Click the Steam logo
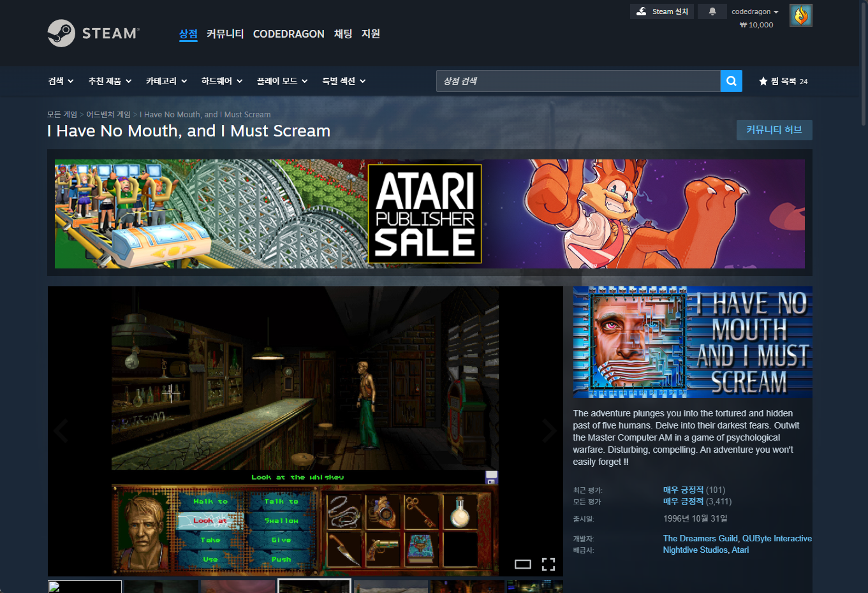Image resolution: width=868 pixels, height=593 pixels. click(x=93, y=33)
